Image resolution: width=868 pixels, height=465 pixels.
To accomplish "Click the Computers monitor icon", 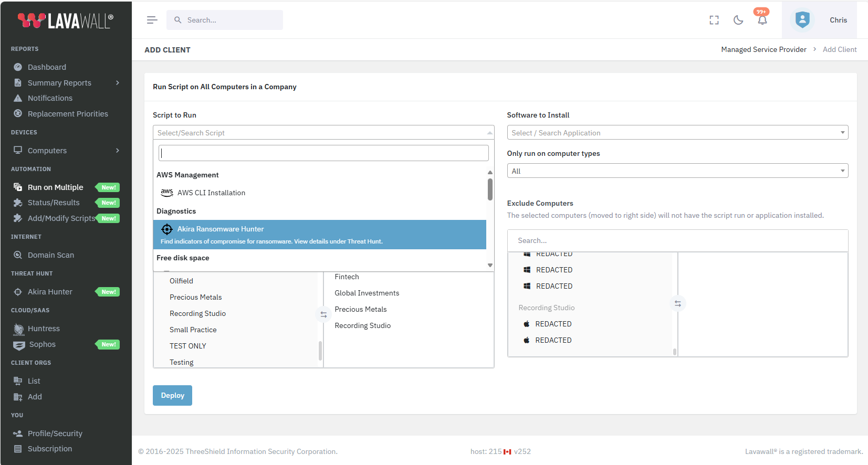I will 18,150.
